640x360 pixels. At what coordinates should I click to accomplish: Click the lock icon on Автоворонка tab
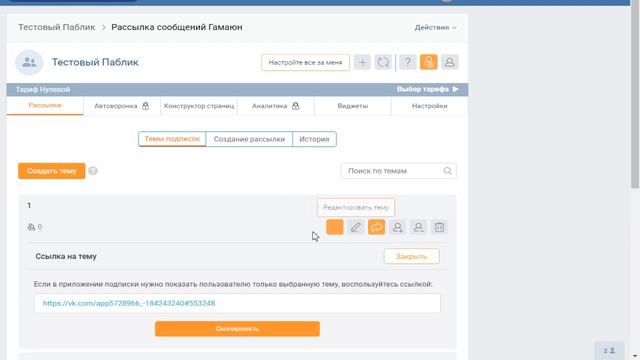coord(145,106)
